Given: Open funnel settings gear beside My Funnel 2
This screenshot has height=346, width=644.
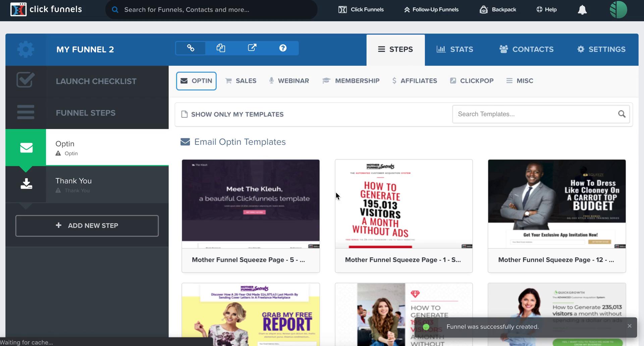Looking at the screenshot, I should (25, 49).
